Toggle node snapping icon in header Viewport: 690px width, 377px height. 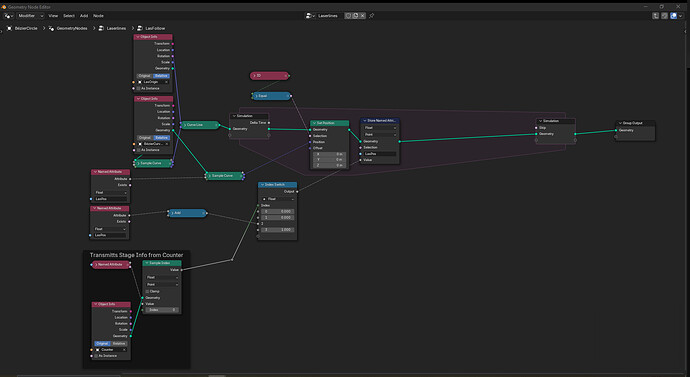(664, 16)
